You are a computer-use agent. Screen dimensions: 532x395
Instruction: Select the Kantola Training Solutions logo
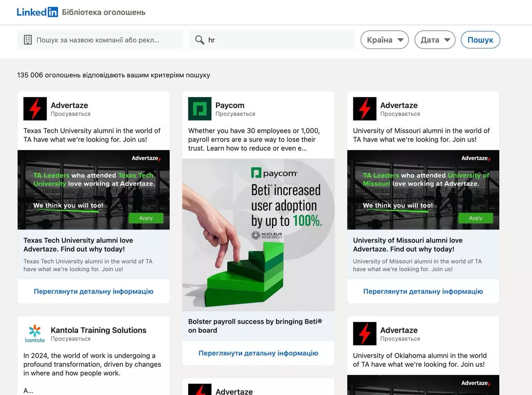tap(35, 334)
